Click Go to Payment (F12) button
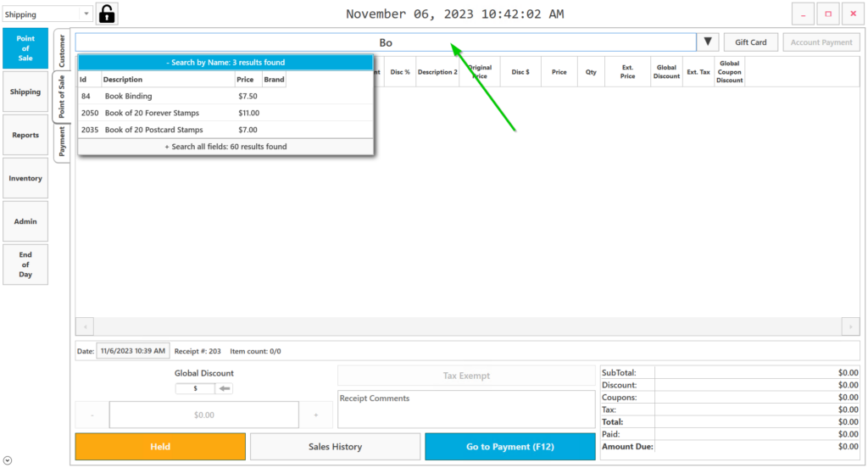Image resolution: width=868 pixels, height=468 pixels. coord(509,447)
